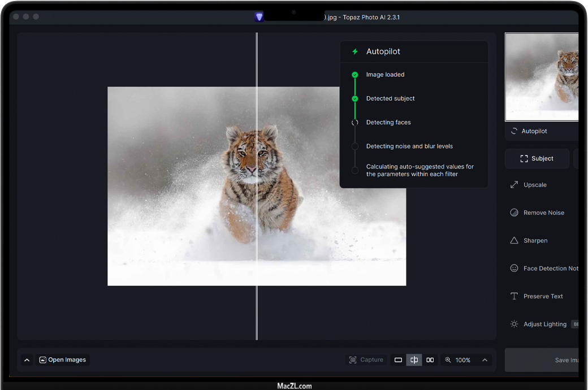588x390 pixels.
Task: Select the Subject selection tab
Action: pyautogui.click(x=537, y=159)
